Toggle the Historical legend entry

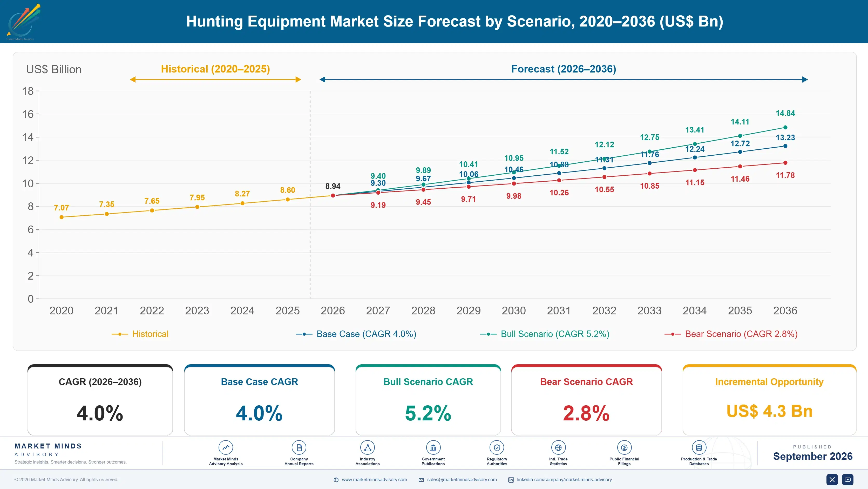pos(140,334)
